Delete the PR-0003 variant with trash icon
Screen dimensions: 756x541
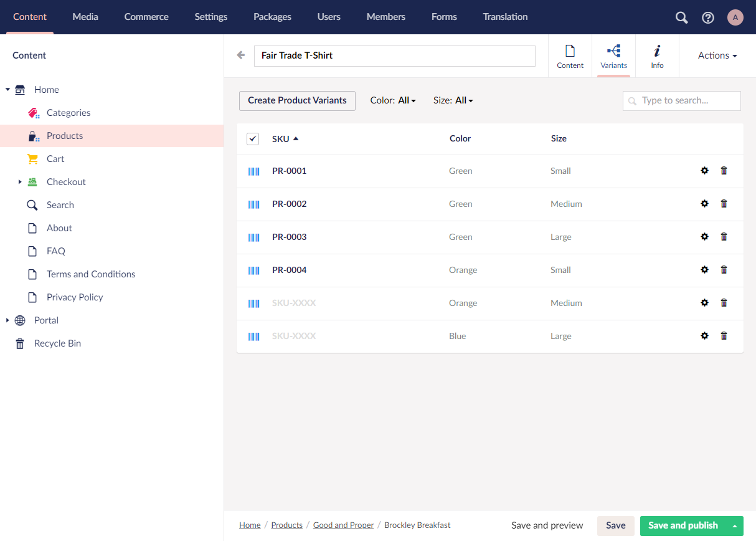point(724,237)
